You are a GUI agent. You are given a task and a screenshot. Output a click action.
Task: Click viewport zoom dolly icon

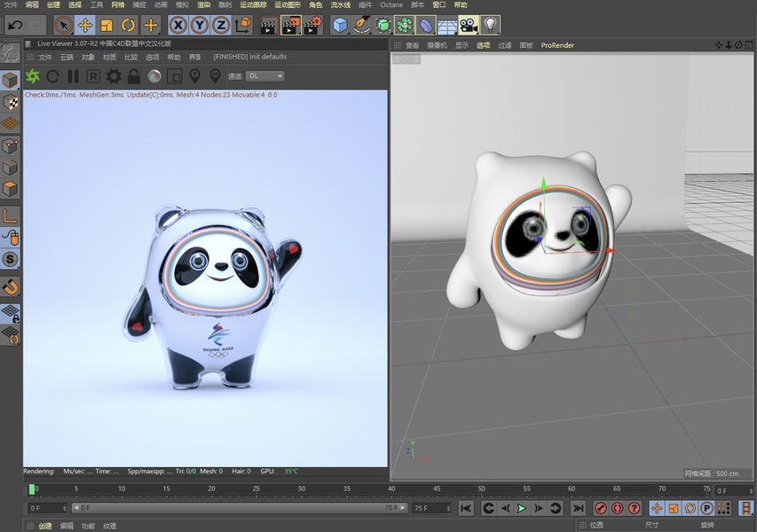tap(729, 45)
